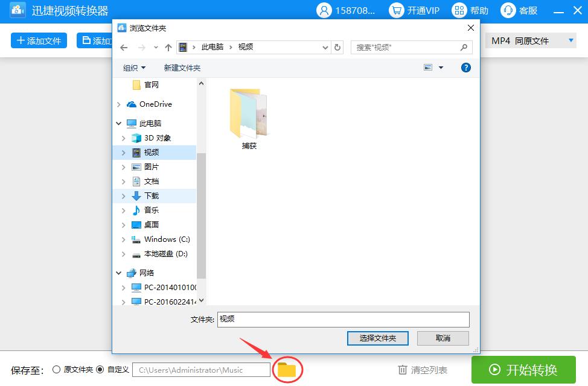Open recent locations dropdown arrow
The width and height of the screenshot is (588, 386).
click(156, 48)
